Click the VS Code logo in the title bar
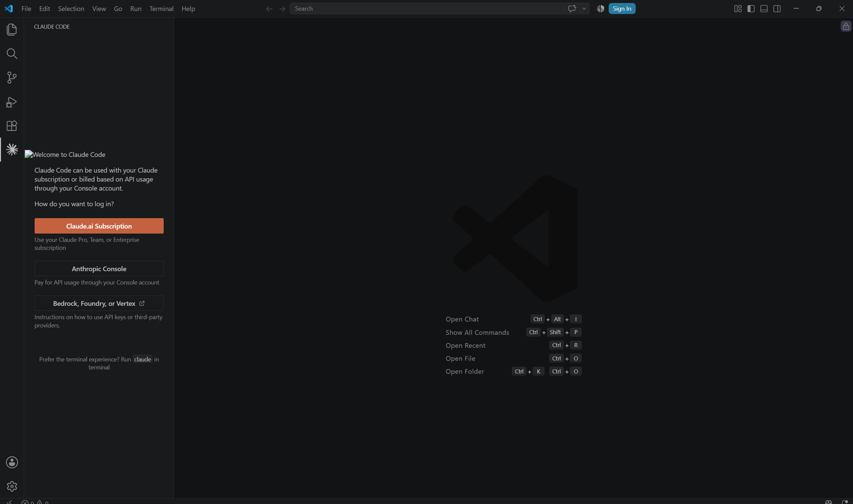853x504 pixels. [9, 8]
